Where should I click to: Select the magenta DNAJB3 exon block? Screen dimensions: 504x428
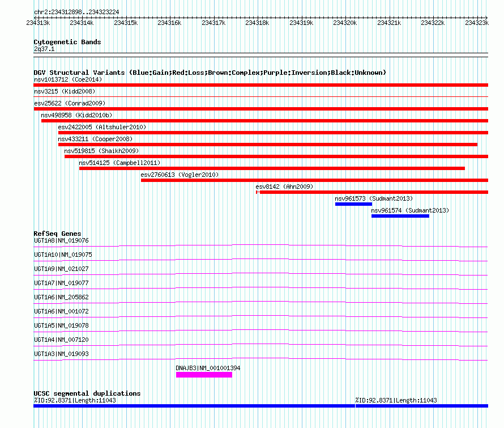[x=204, y=375]
